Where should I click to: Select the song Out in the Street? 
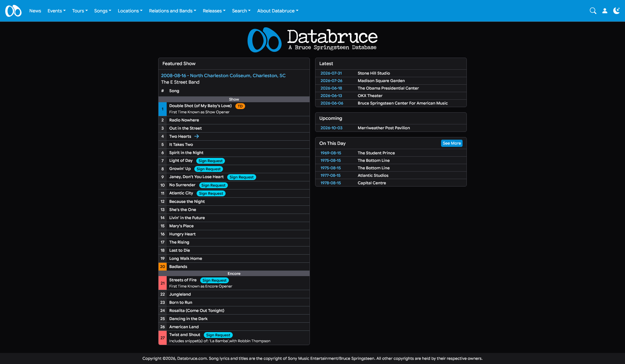click(185, 128)
